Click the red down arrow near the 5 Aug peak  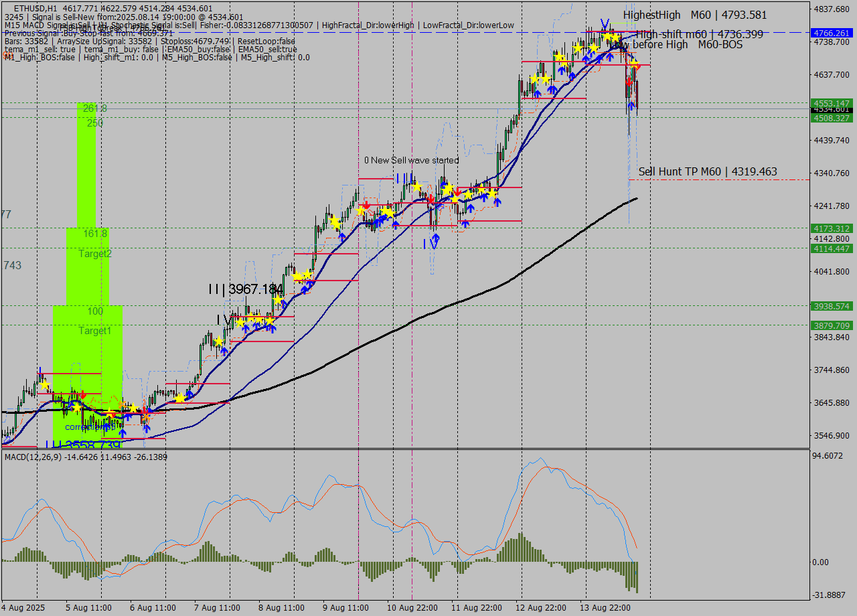[x=83, y=395]
